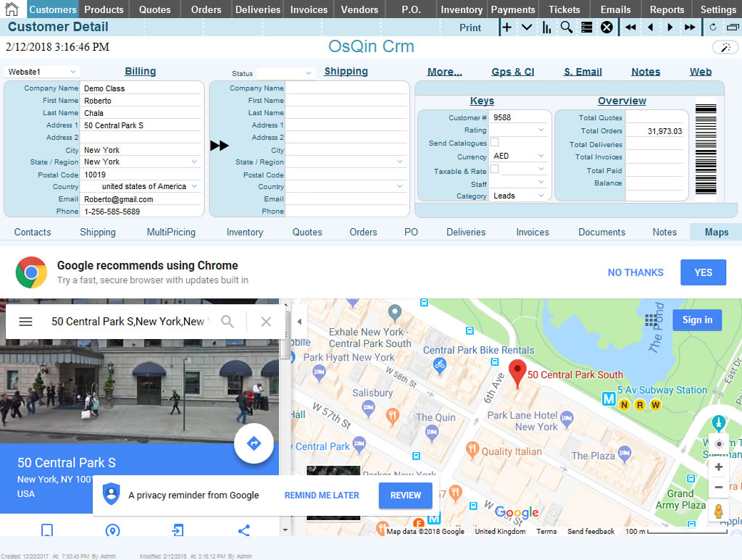Click the S. Email link

coord(583,72)
